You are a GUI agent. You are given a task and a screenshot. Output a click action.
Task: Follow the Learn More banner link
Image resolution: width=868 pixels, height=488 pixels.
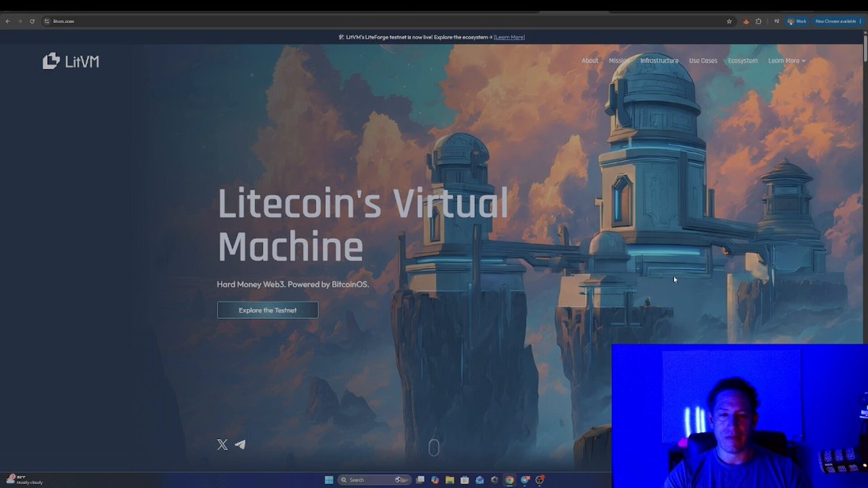point(509,37)
